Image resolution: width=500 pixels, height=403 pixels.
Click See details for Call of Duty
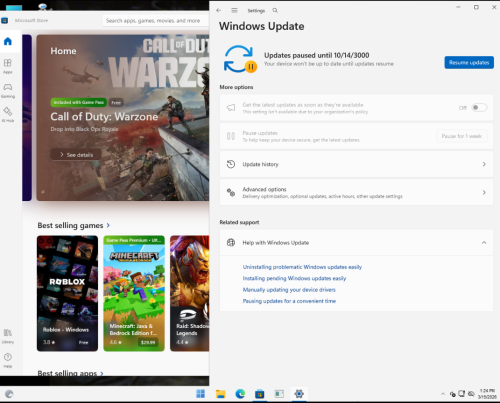pyautogui.click(x=76, y=155)
